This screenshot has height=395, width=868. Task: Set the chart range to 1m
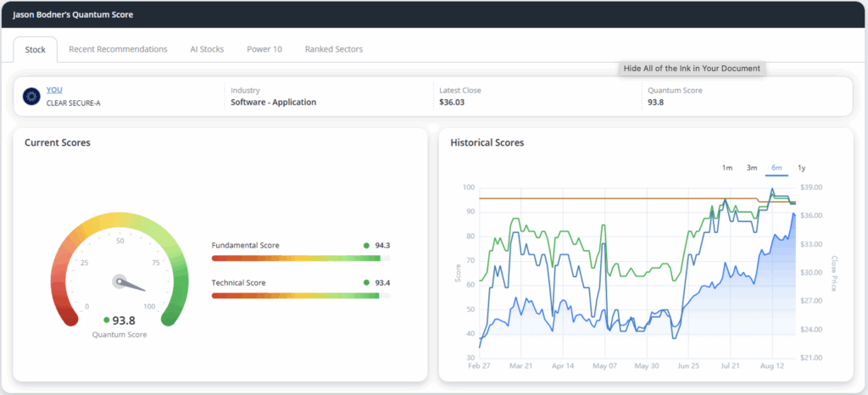[727, 168]
